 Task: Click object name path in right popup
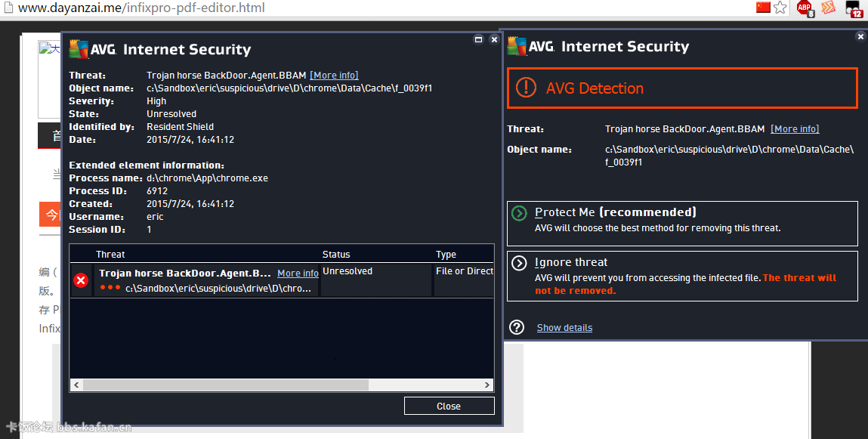(729, 156)
